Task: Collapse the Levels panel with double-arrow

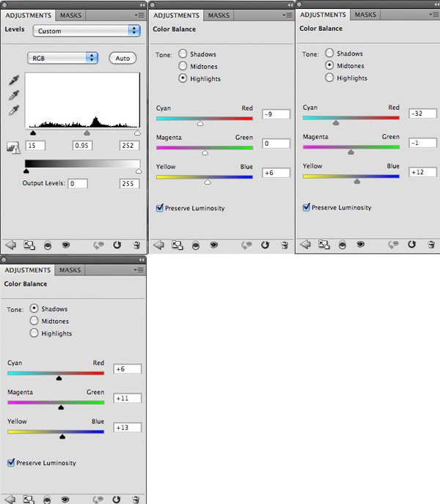Action: click(x=142, y=5)
